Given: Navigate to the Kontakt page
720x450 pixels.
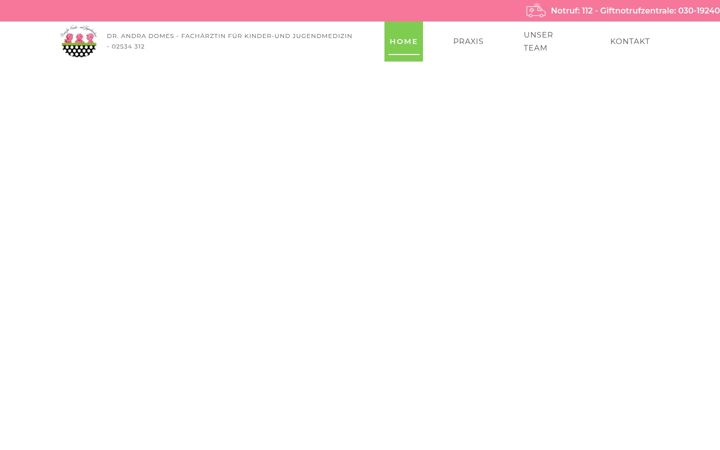Looking at the screenshot, I should (x=630, y=41).
